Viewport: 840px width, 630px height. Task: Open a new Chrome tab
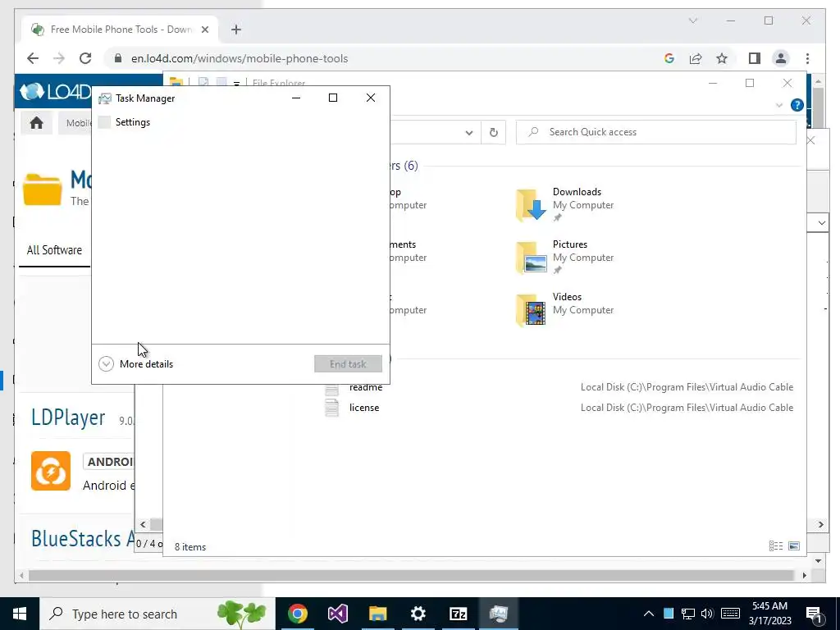tap(236, 30)
